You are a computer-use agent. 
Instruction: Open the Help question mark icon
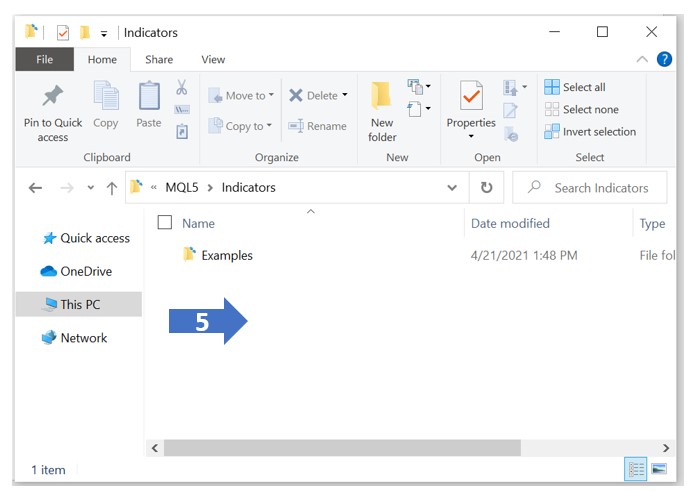pos(664,60)
